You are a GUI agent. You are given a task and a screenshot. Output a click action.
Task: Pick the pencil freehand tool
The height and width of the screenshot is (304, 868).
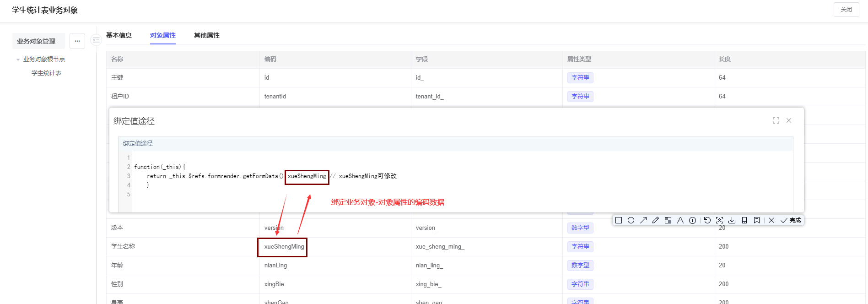[656, 220]
